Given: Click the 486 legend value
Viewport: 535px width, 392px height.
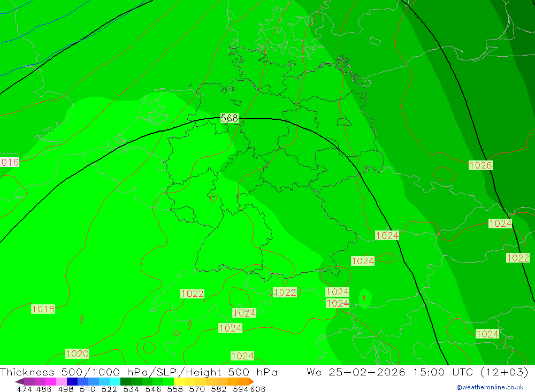Looking at the screenshot, I should click(x=44, y=389).
